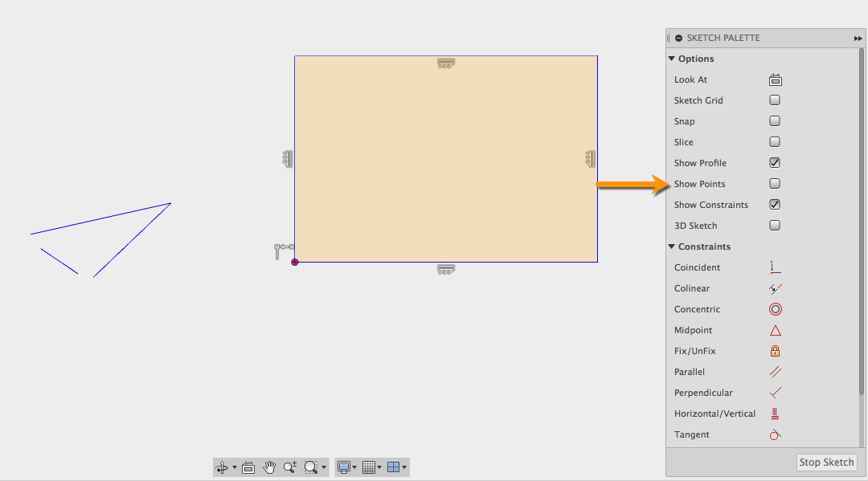Collapse the Options section
Screen dimensions: 868x481
coord(671,59)
